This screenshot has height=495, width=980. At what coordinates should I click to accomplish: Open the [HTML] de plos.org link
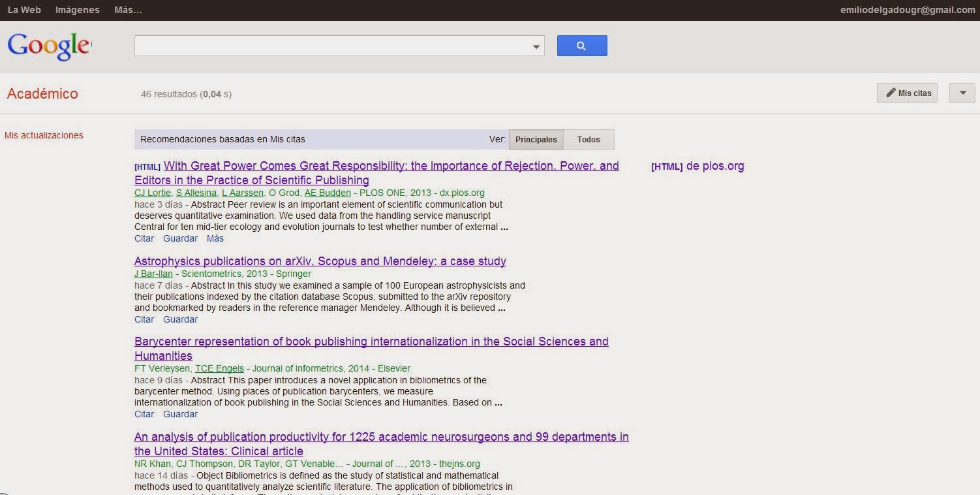[x=697, y=166]
